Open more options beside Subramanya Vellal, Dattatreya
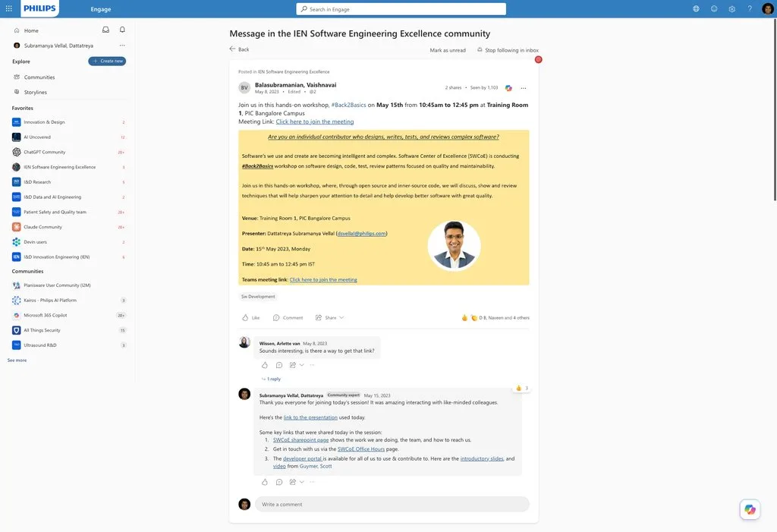 coord(122,46)
